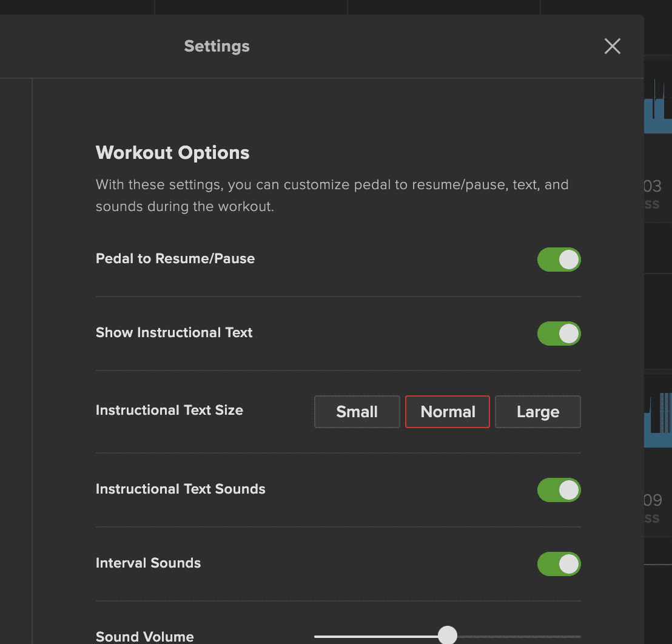Click the Pedal to Resume/Pause label

pyautogui.click(x=175, y=258)
